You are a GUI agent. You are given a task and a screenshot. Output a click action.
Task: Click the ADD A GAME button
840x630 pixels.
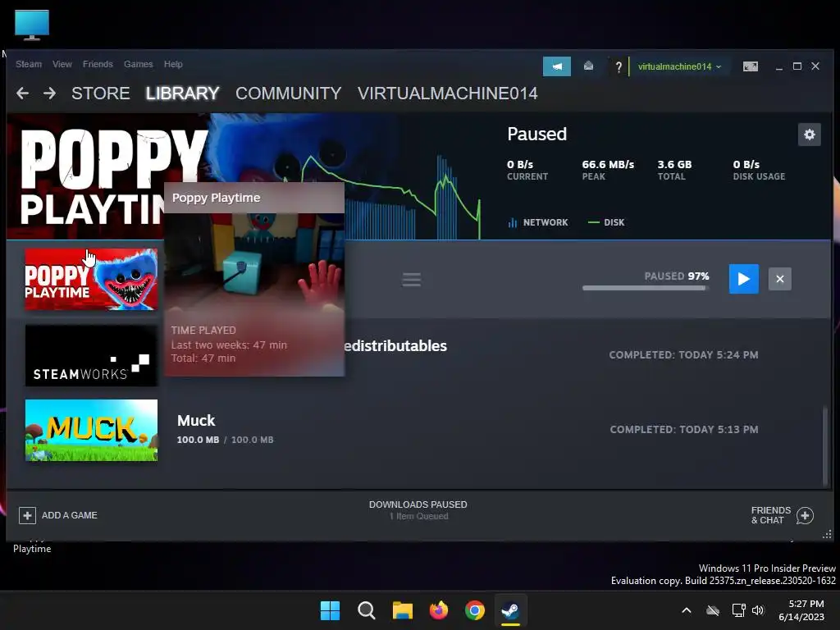58,515
